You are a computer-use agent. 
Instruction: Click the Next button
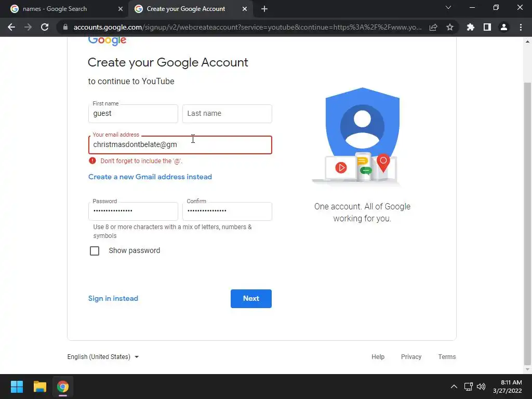251,299
